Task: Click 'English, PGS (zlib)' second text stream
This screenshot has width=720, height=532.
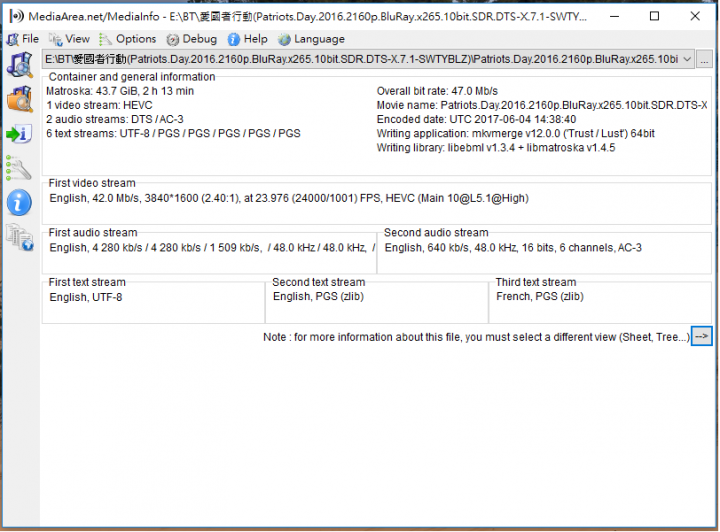Action: click(318, 297)
